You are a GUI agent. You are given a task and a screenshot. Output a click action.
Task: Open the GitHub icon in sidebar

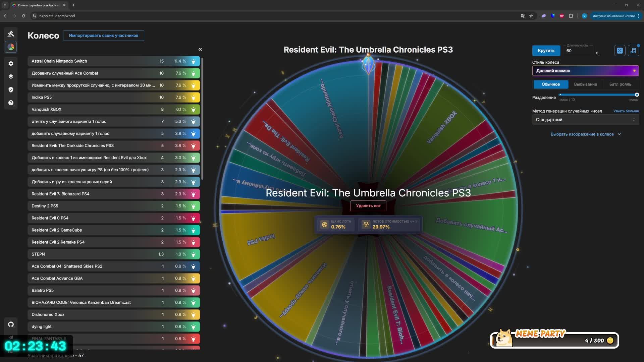(11, 324)
